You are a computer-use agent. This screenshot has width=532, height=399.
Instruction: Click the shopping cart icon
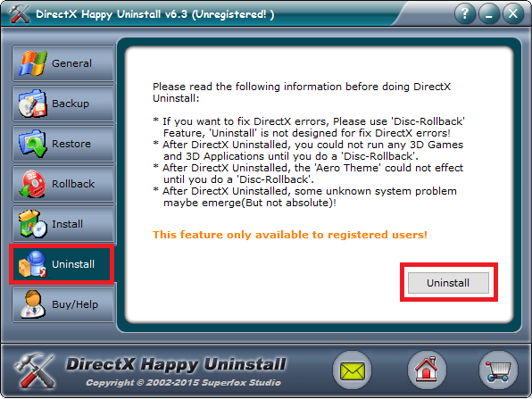pyautogui.click(x=498, y=370)
